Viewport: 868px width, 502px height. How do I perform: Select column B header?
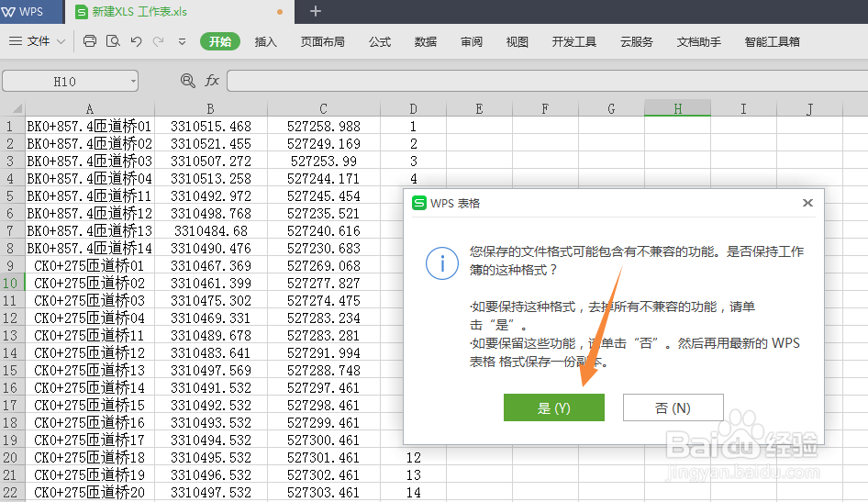coord(210,108)
